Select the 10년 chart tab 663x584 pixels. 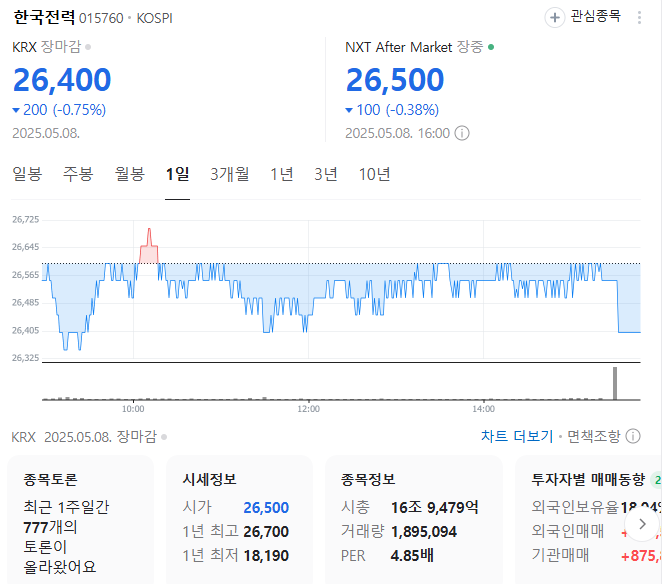click(374, 174)
